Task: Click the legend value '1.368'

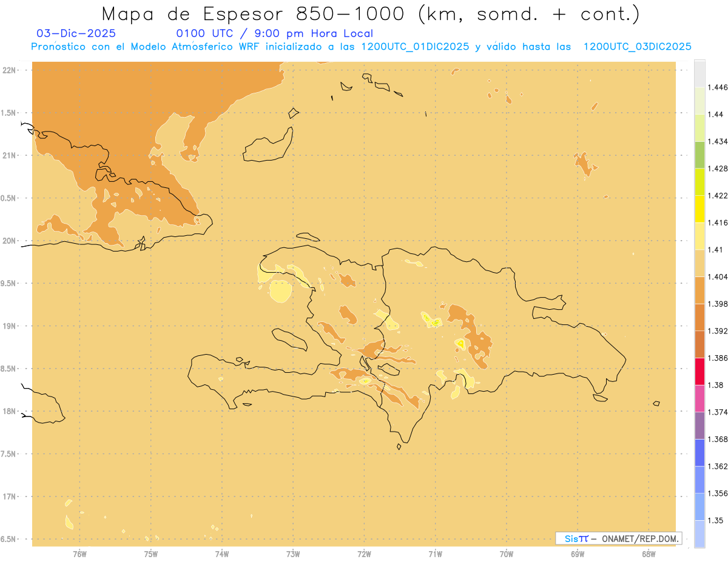Action: pos(718,439)
